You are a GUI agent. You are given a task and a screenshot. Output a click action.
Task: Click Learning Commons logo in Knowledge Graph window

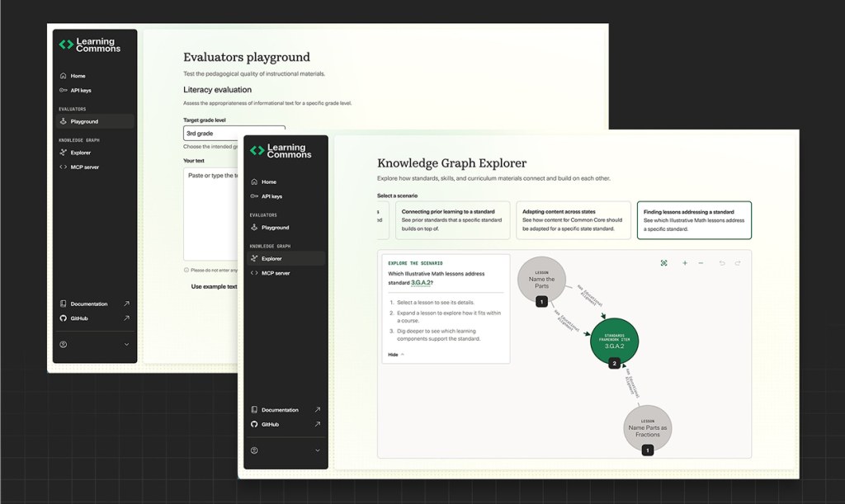281,151
